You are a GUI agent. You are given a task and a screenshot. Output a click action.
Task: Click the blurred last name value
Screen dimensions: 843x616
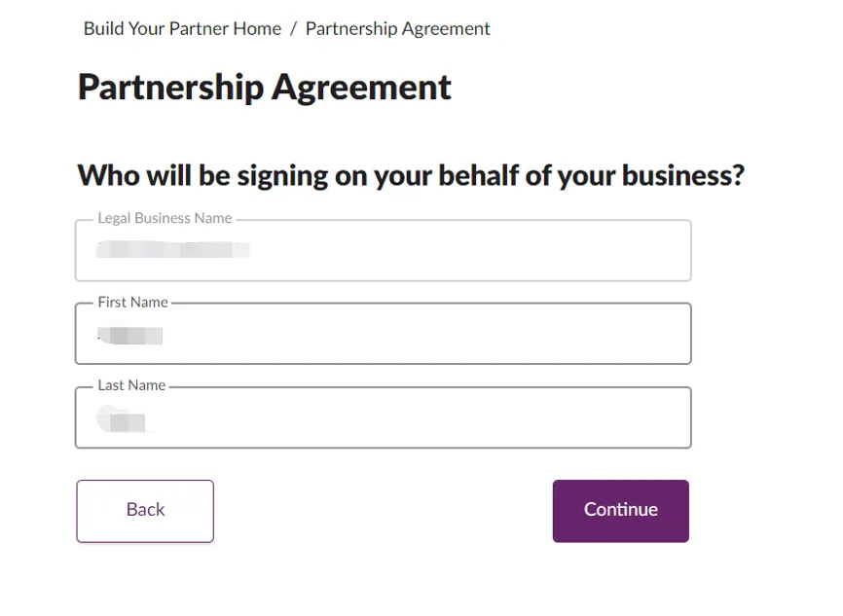[x=123, y=420]
